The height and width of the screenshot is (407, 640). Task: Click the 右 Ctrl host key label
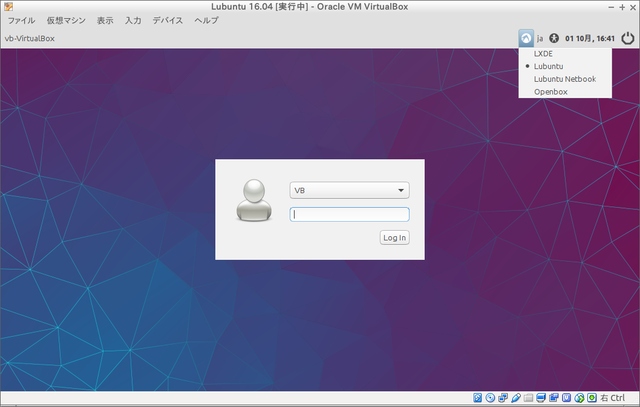(x=612, y=398)
